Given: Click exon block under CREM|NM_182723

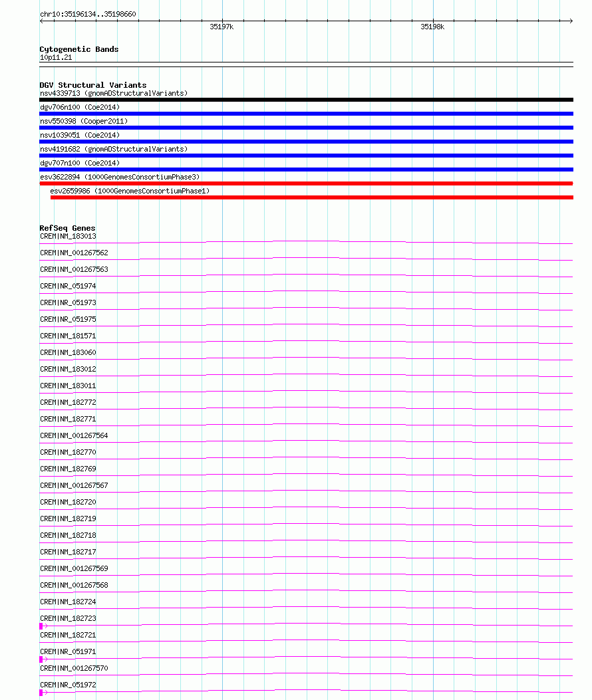Looking at the screenshot, I should click(41, 626).
